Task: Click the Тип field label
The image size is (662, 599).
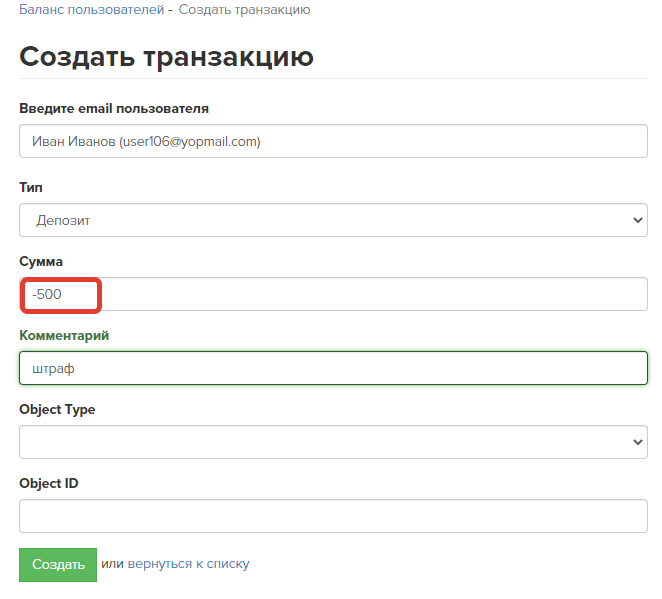Action: tap(31, 187)
